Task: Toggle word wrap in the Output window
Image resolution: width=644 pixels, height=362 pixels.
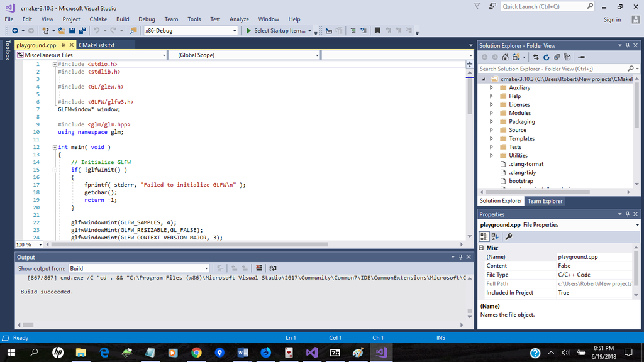Action: 273,268
